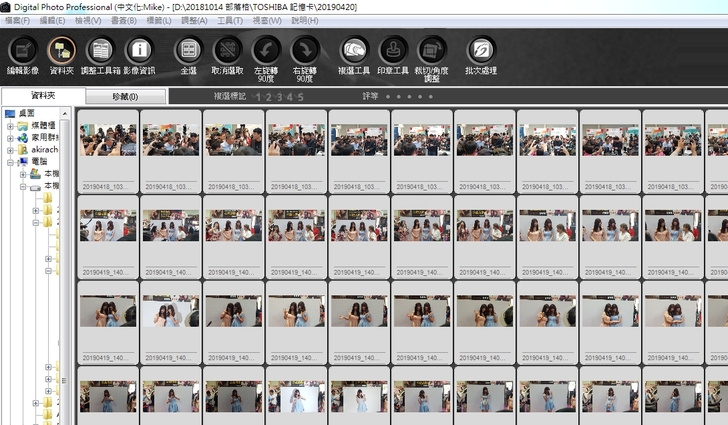This screenshot has height=425, width=728.
Task: Start batch processing (批次處理)
Action: coord(481,55)
